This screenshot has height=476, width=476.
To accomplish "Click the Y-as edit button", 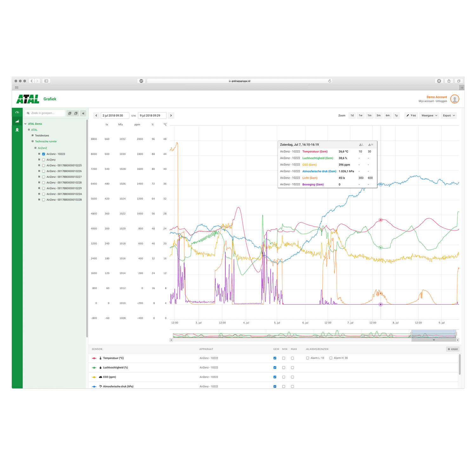I will 411,116.
